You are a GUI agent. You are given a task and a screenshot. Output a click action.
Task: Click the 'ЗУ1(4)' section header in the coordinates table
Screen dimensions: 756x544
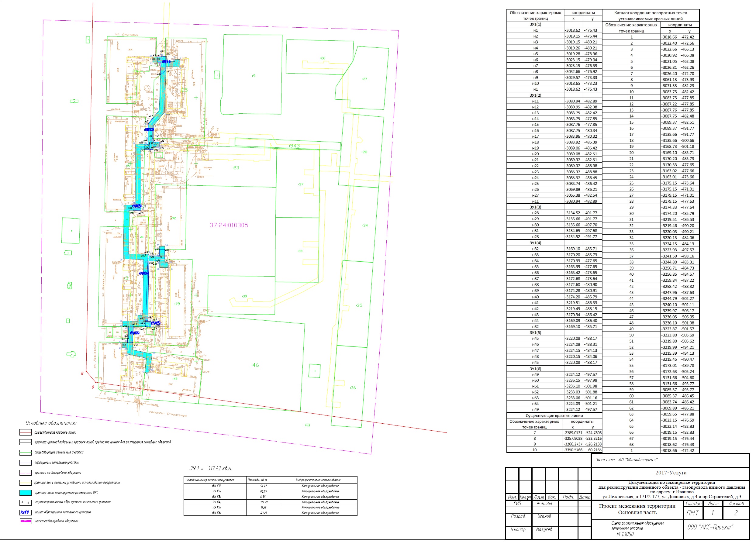point(535,243)
